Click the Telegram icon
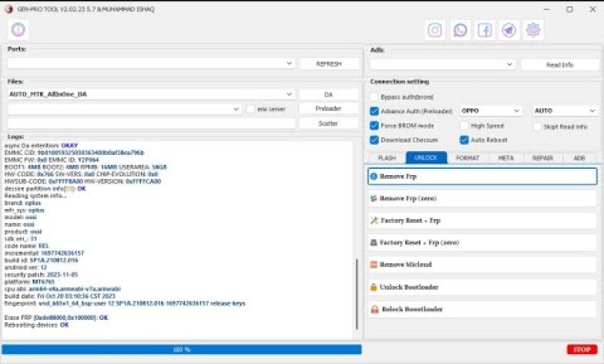 click(509, 30)
